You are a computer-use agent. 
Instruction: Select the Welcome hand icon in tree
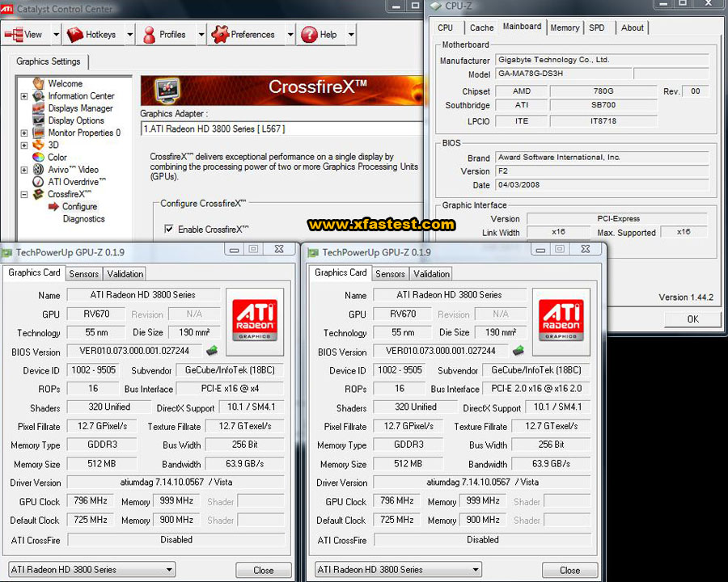click(39, 83)
